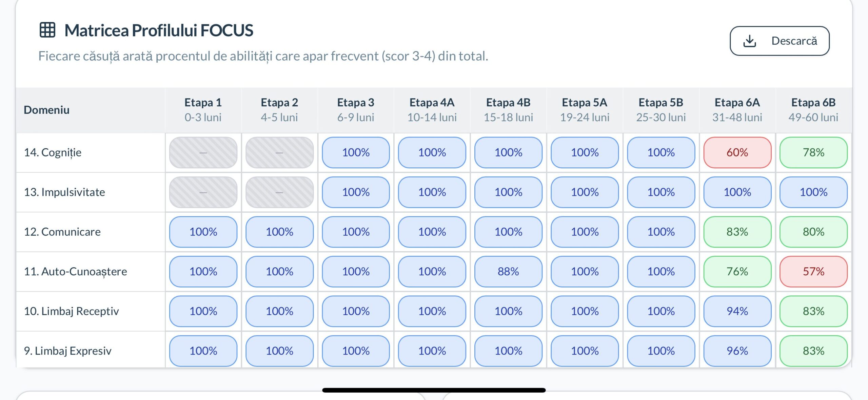Click the 94% Limbaj Receptiv Etapa 6A cell

(737, 311)
